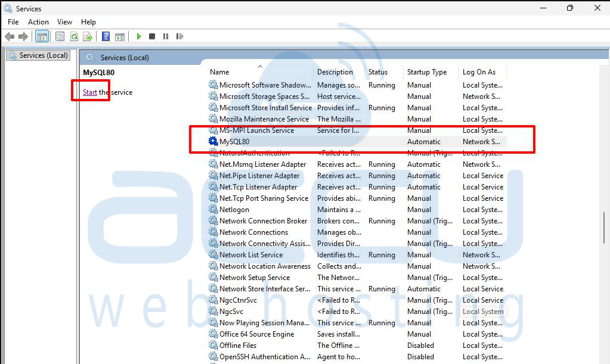Click the Stop Service toolbar icon
The width and height of the screenshot is (610, 364).
[x=152, y=36]
